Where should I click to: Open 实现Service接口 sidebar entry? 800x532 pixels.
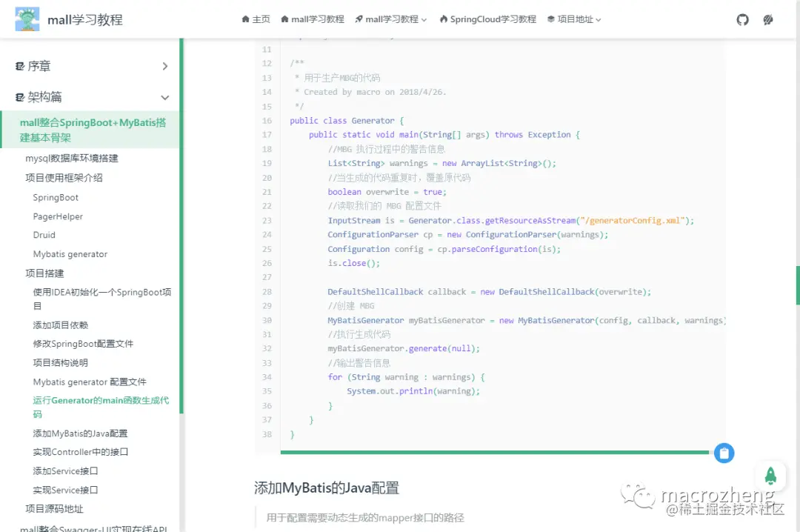65,490
